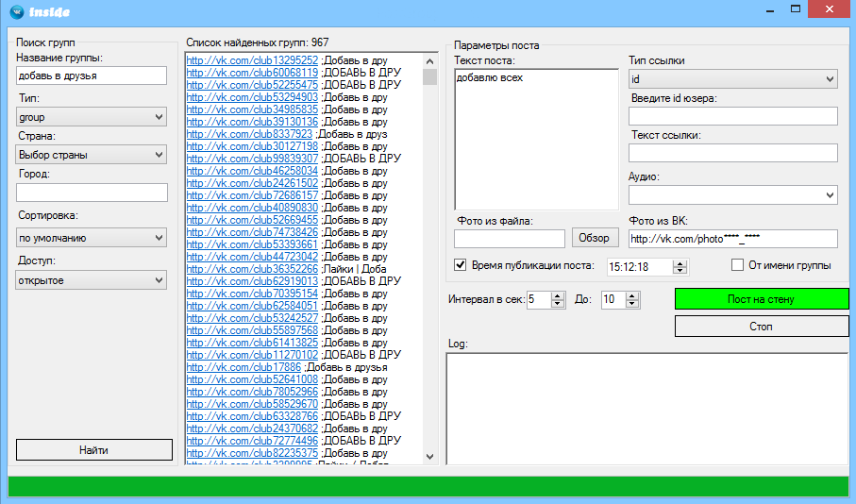This screenshot has height=504, width=856.
Task: Open link http://vk.com/club60068119
Action: click(252, 73)
